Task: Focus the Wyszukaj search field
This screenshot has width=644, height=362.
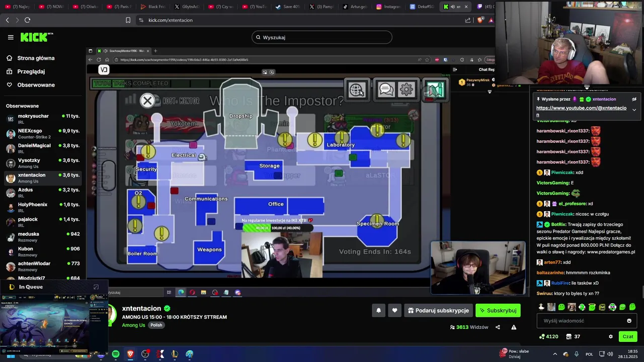Action: pyautogui.click(x=322, y=37)
